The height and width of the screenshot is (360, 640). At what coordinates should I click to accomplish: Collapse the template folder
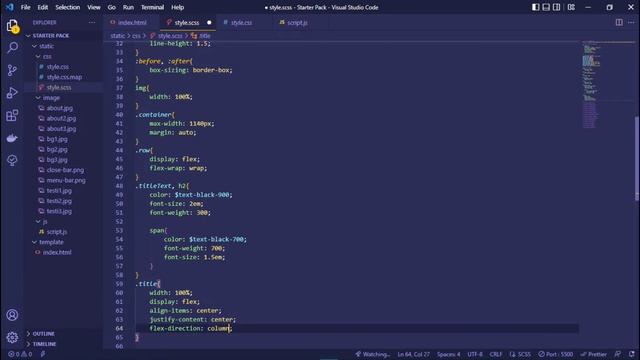coord(51,242)
